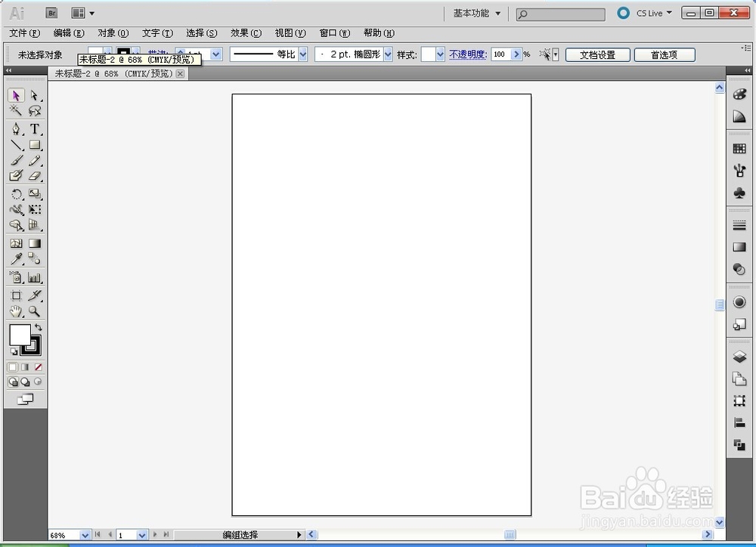Viewport: 756px width, 547px height.
Task: Open the Layers panel icon
Action: point(739,357)
